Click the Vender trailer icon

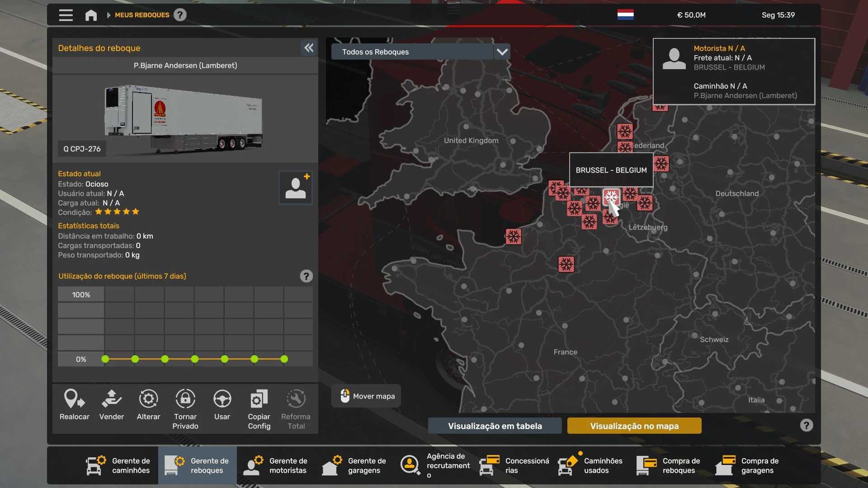pos(111,399)
